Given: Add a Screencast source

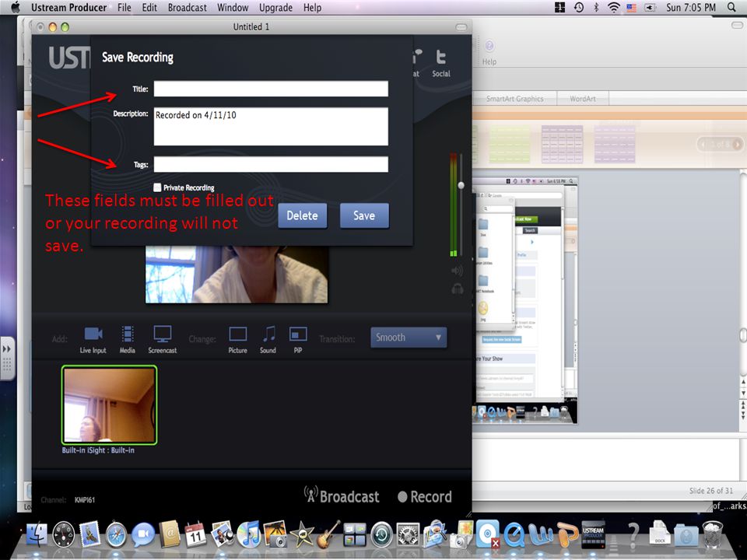Looking at the screenshot, I should coord(163,339).
